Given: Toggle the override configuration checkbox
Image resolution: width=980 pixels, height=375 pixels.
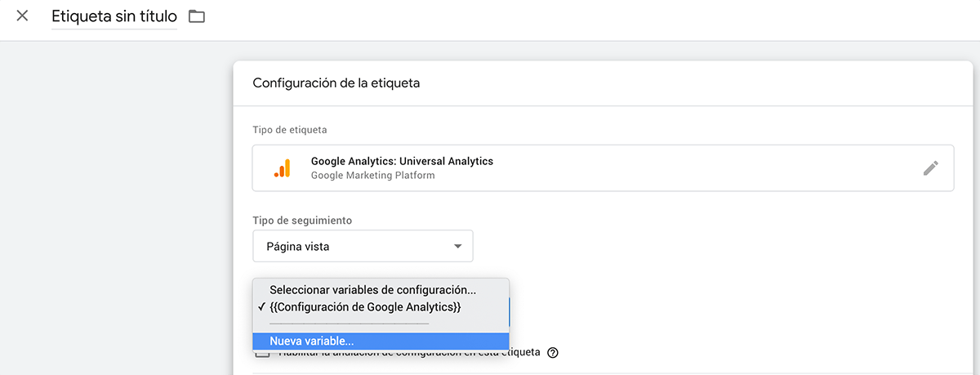Looking at the screenshot, I should [261, 353].
